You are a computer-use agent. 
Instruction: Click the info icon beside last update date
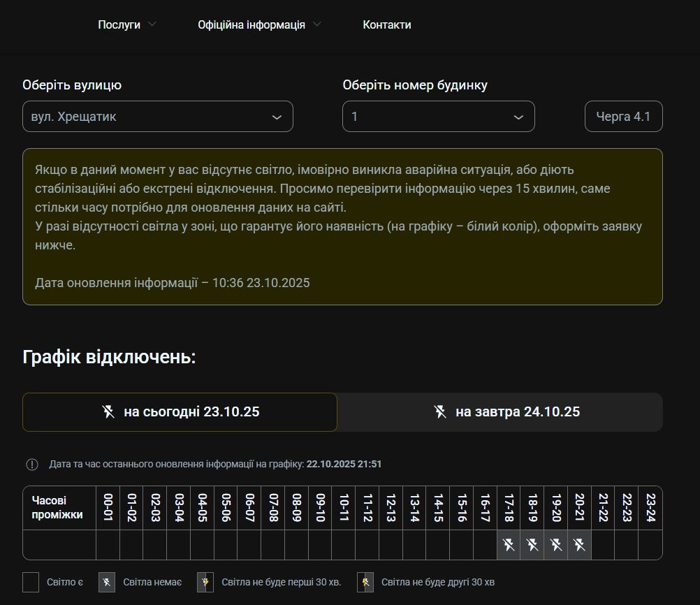pos(32,465)
